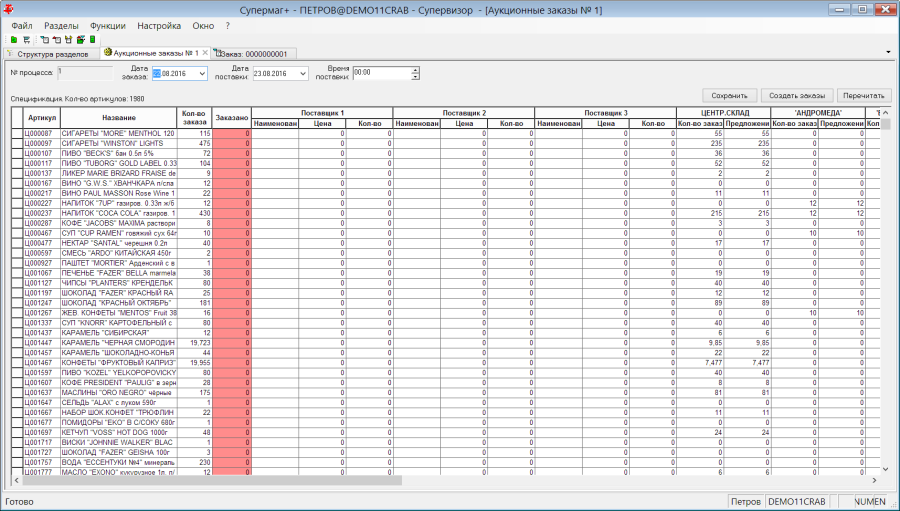Click the Супермаг red app icon in title bar
The image size is (900, 511).
(x=9, y=9)
